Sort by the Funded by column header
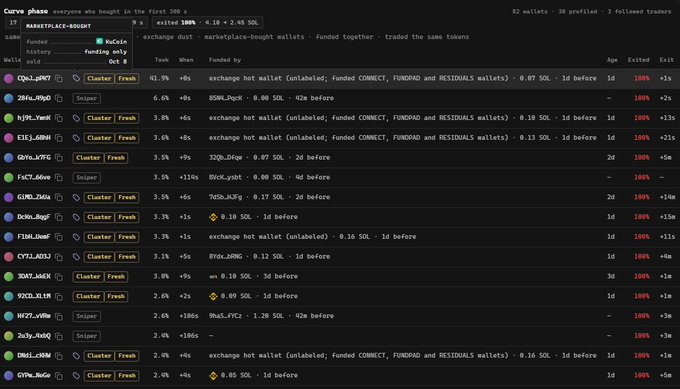Screen dimensions: 680x389 coord(225,60)
